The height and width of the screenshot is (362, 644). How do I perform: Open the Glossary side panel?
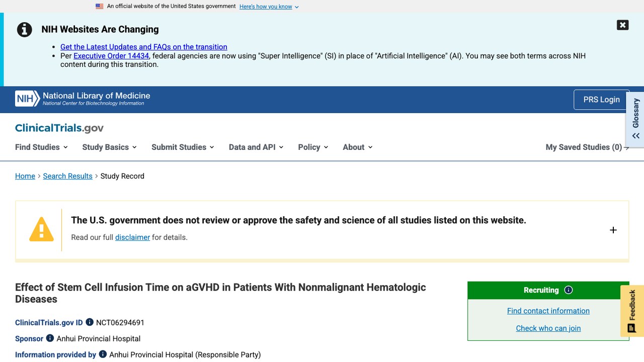pyautogui.click(x=635, y=119)
